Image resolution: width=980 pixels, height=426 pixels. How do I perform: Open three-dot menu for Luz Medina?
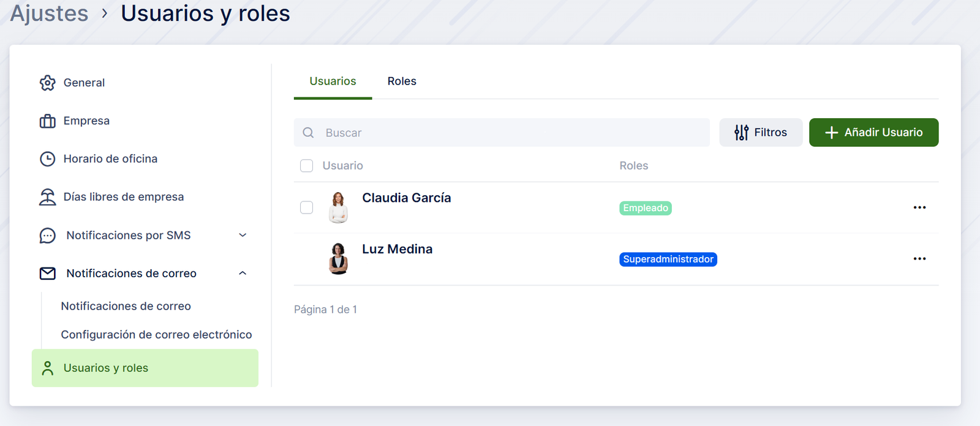point(919,259)
